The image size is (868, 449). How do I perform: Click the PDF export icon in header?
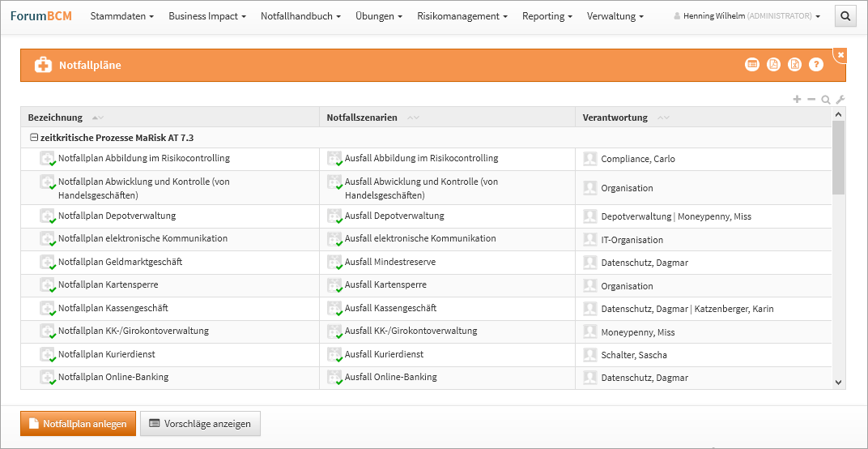[773, 65]
